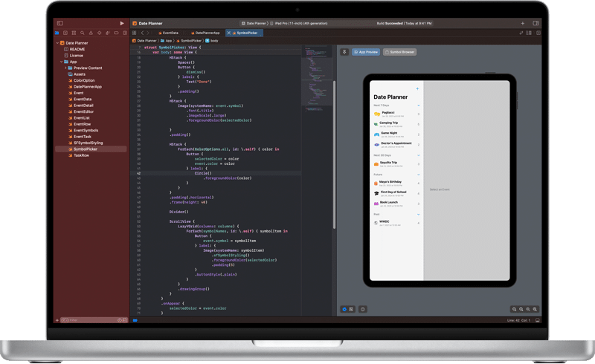Open the Breakpoint navigator
595x364 pixels.
116,33
